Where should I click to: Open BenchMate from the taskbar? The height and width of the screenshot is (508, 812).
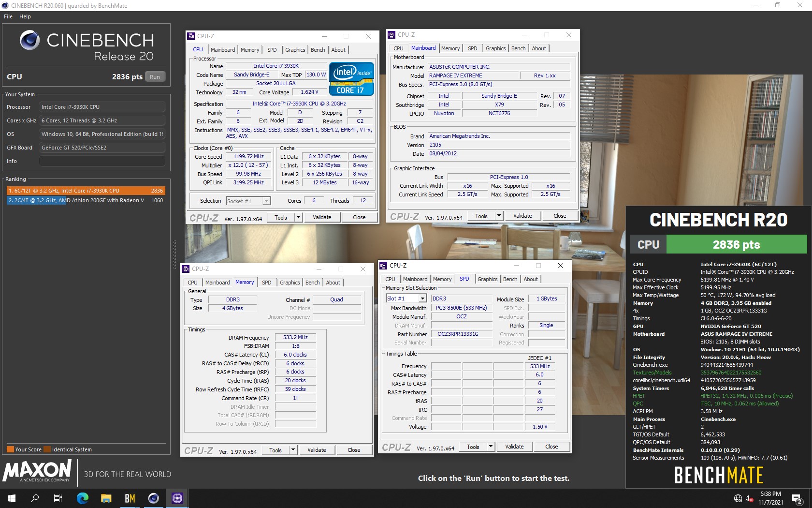click(x=130, y=498)
